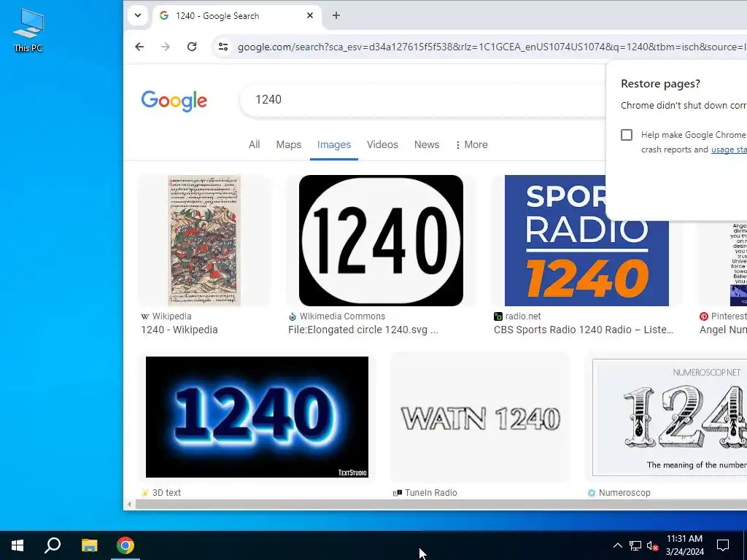
Task: Switch to the Maps tab
Action: (289, 144)
